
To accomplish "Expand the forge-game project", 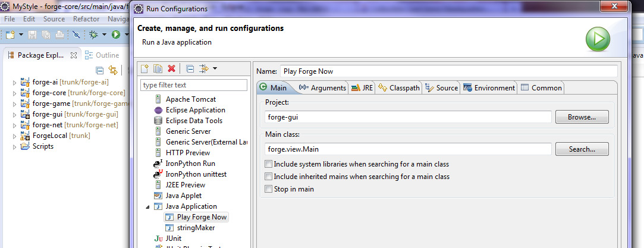I will coord(15,103).
